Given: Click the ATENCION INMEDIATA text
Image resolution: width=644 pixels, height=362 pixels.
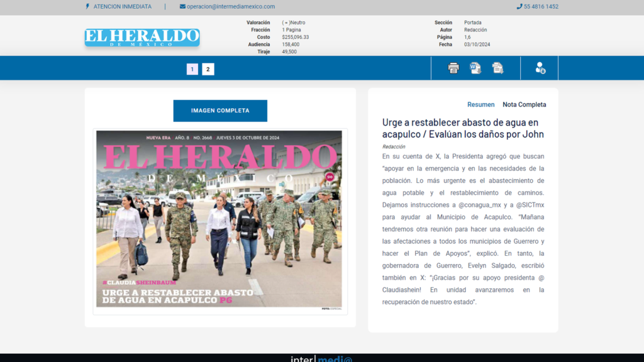Looking at the screenshot, I should (x=123, y=6).
